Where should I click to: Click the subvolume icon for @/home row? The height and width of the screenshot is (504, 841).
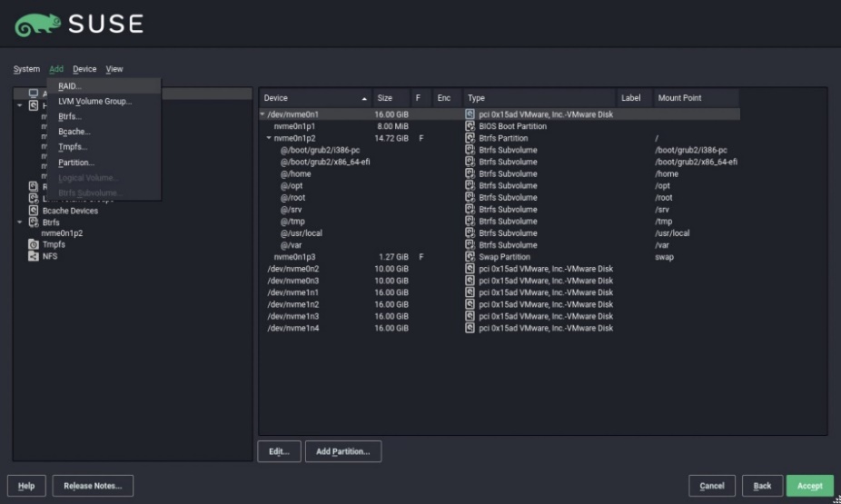point(470,173)
